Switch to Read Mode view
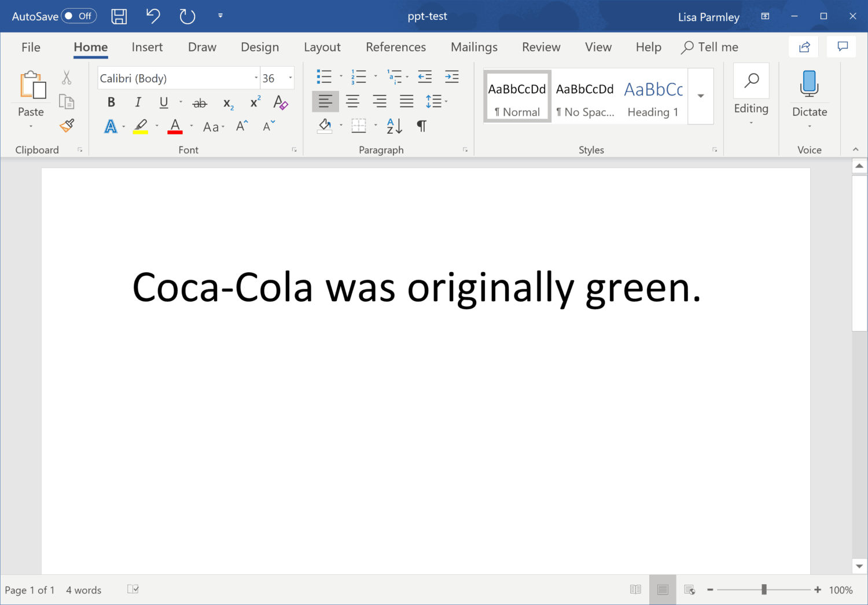Viewport: 868px width, 605px height. point(635,590)
